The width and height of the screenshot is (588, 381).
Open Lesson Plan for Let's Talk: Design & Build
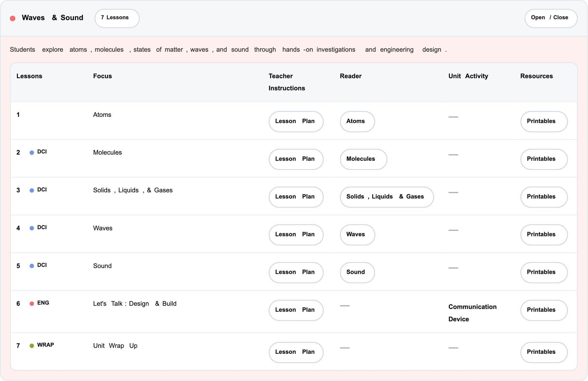[296, 310]
